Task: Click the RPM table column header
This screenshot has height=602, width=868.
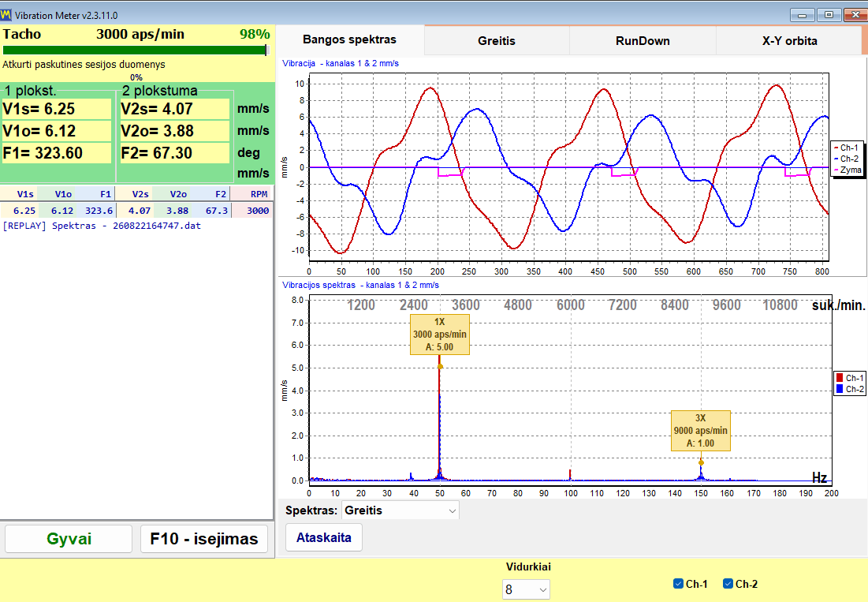Action: point(251,194)
